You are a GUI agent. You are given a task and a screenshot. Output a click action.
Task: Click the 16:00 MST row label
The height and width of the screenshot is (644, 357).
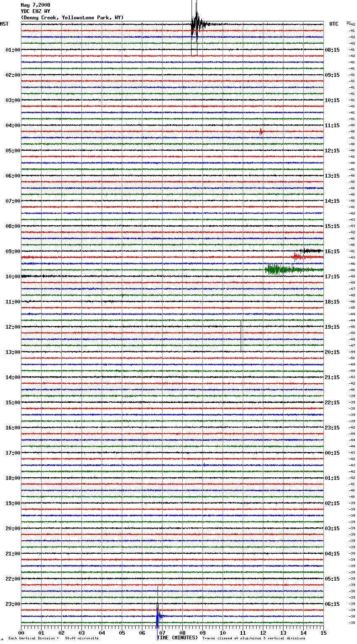(13, 428)
